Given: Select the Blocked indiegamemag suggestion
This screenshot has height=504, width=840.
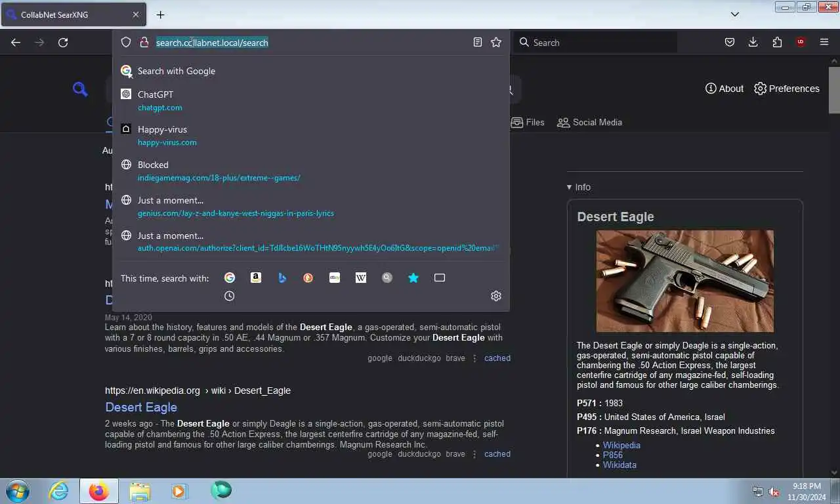Looking at the screenshot, I should [311, 171].
